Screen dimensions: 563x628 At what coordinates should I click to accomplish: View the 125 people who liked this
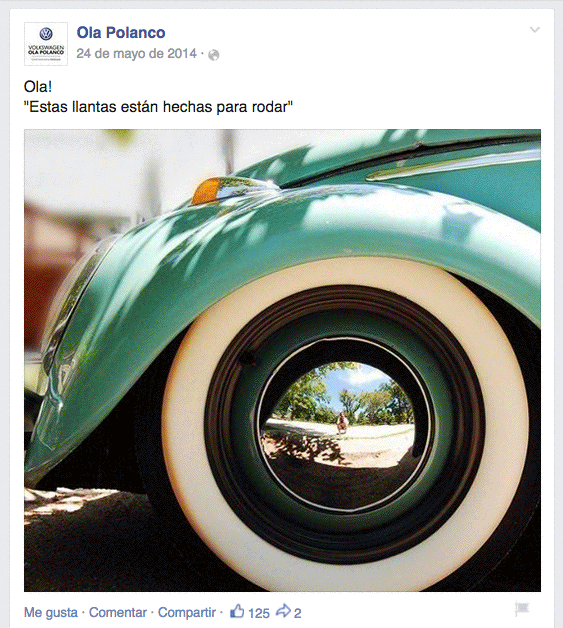(259, 613)
